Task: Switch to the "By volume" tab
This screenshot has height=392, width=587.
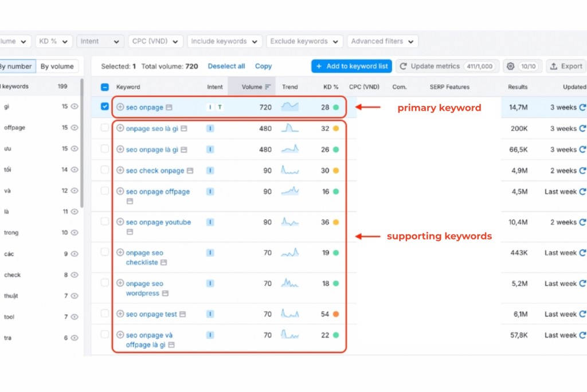Action: pyautogui.click(x=57, y=66)
